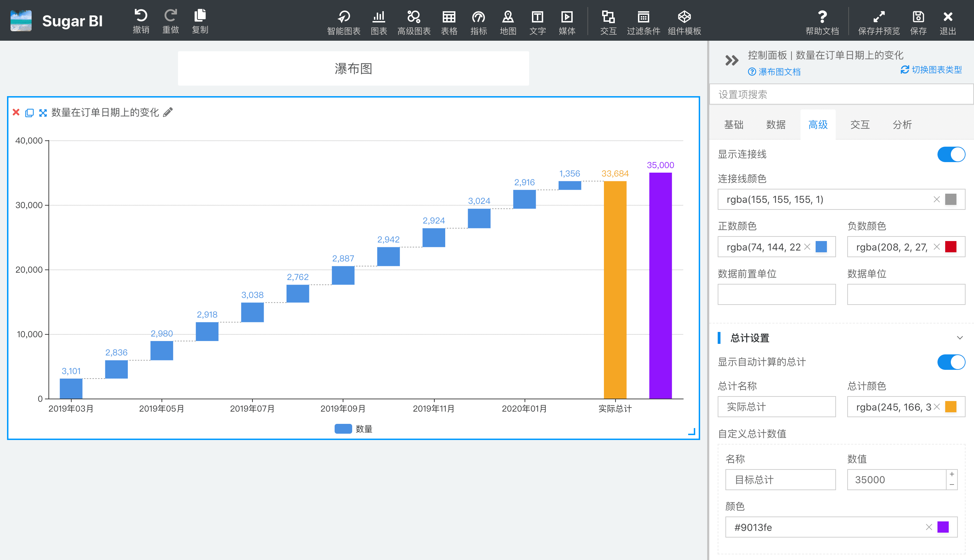Screen dimensions: 974x560
Task: Toggle the 数量 legend series
Action: (x=353, y=429)
